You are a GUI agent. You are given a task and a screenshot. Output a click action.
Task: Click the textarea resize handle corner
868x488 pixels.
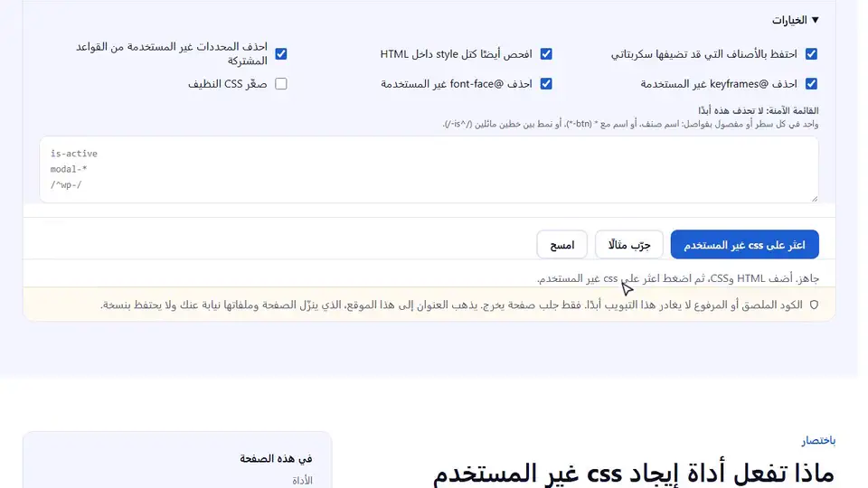pos(815,198)
